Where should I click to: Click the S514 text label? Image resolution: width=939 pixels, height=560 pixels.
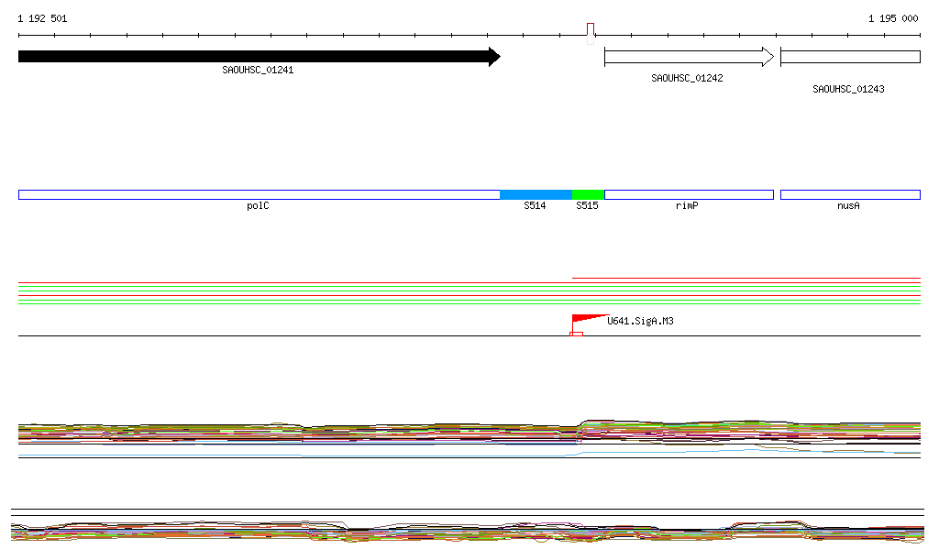[535, 206]
